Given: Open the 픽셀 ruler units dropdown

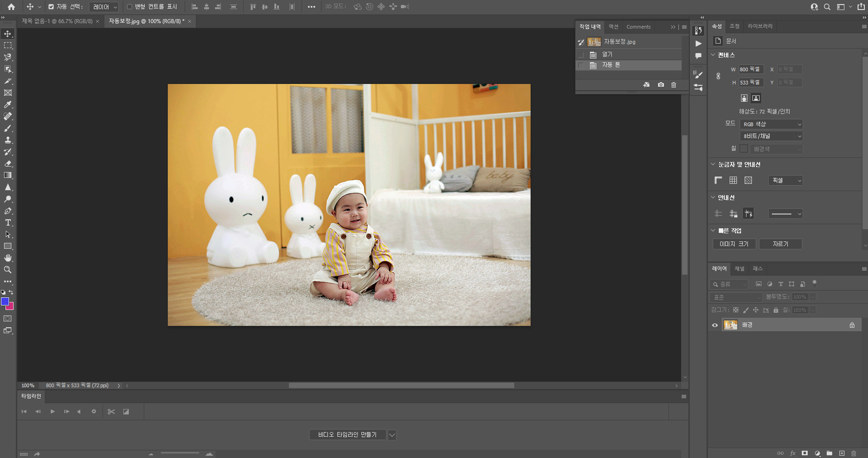Looking at the screenshot, I should point(785,180).
